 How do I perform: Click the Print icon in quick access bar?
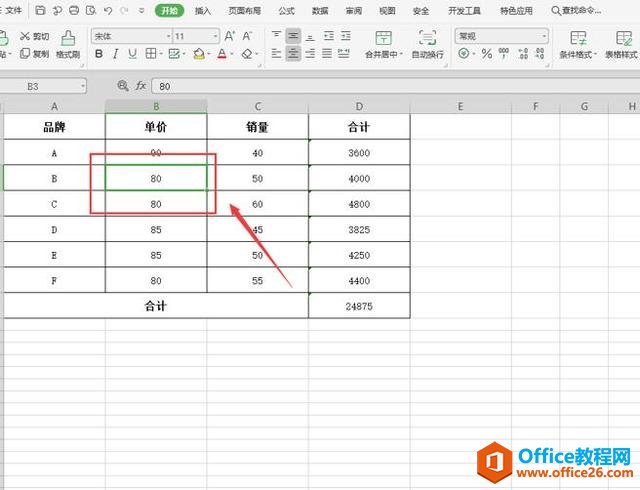(74, 10)
